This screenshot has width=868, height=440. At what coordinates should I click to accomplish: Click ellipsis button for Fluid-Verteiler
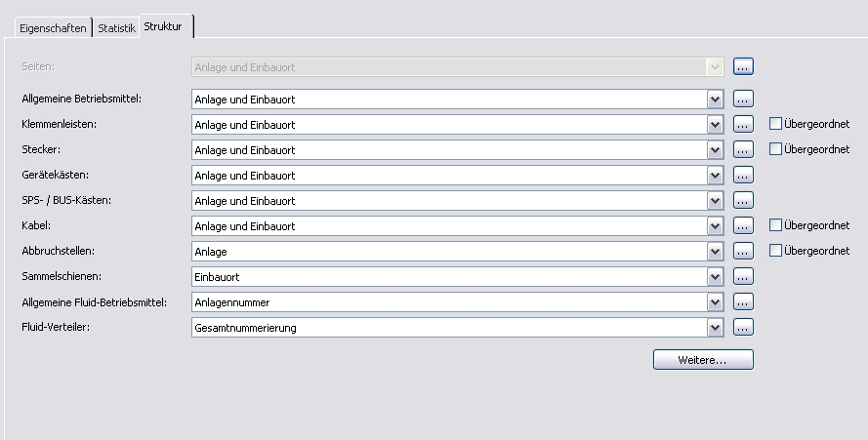pyautogui.click(x=743, y=328)
